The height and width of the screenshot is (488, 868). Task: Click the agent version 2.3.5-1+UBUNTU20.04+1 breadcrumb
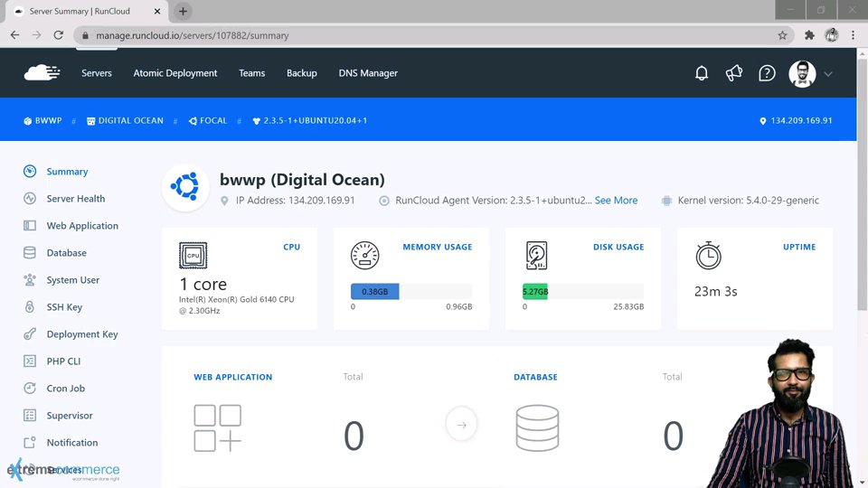pyautogui.click(x=310, y=120)
